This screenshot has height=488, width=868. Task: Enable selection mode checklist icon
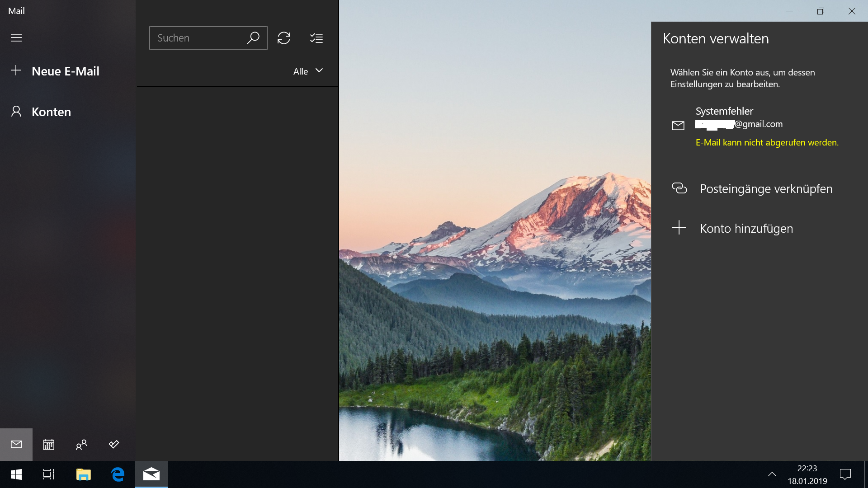click(316, 38)
